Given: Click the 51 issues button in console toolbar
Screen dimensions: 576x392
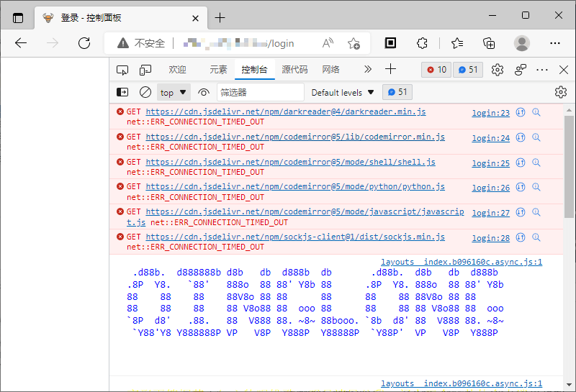Looking at the screenshot, I should 397,92.
